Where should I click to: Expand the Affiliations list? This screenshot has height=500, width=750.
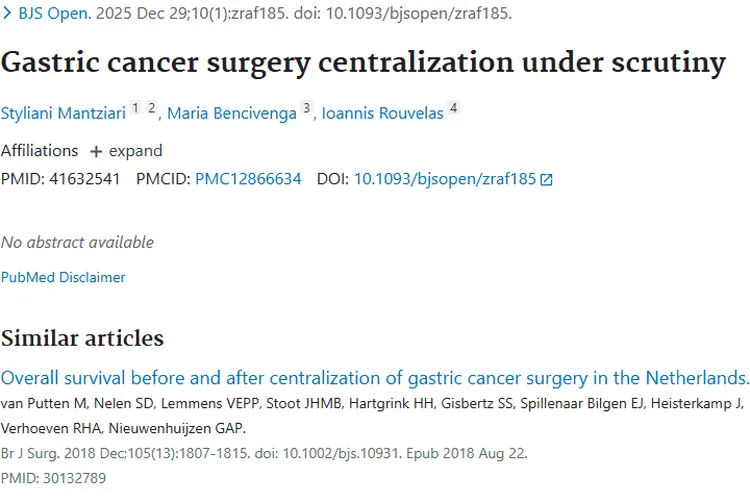point(135,151)
